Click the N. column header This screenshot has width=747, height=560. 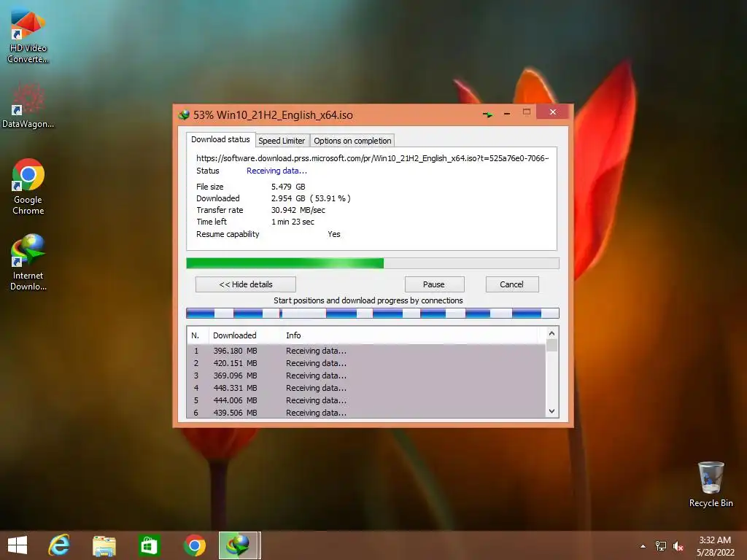(197, 335)
